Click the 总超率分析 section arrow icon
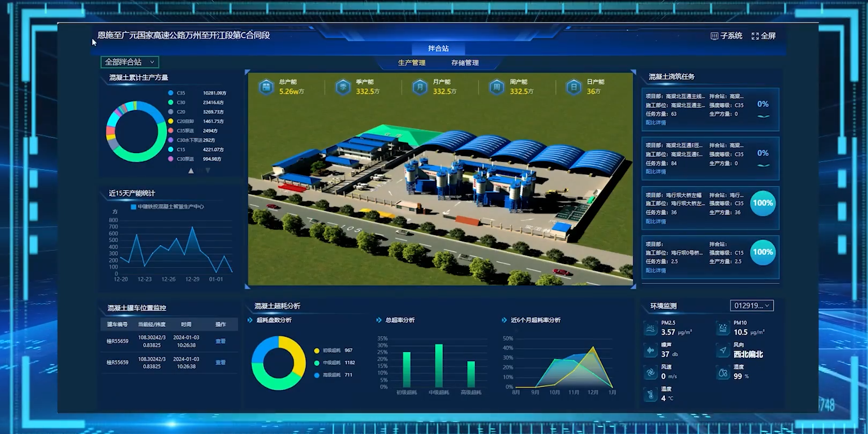Image resolution: width=868 pixels, height=434 pixels. (x=379, y=320)
